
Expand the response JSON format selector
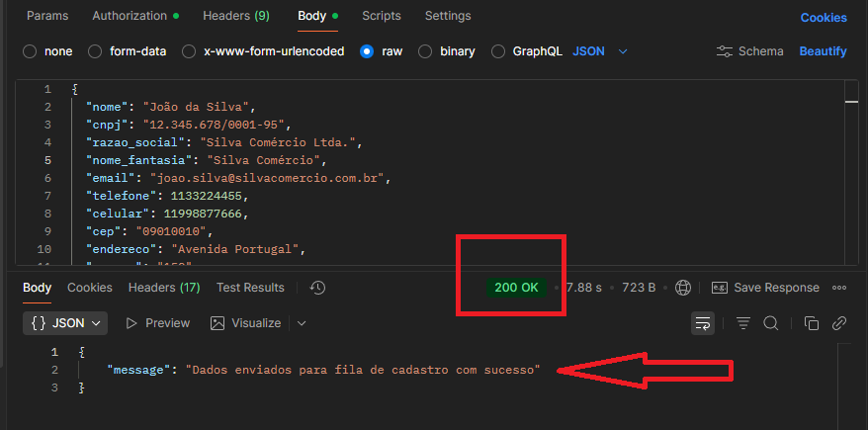(x=66, y=323)
